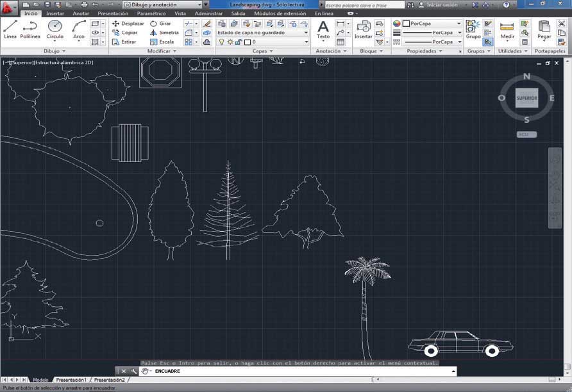Open the lineweight PorCapa dropdown

click(432, 33)
